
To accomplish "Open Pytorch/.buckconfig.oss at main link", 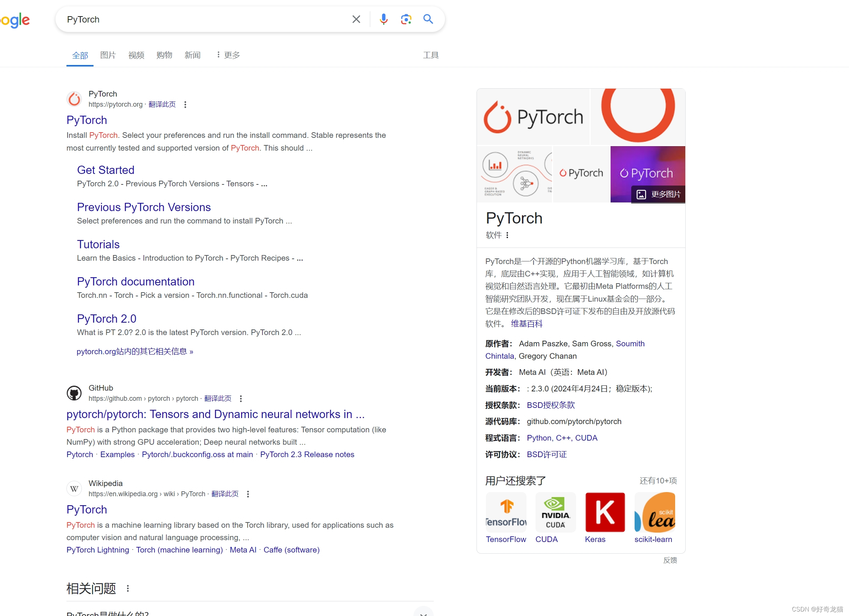I will pos(198,454).
